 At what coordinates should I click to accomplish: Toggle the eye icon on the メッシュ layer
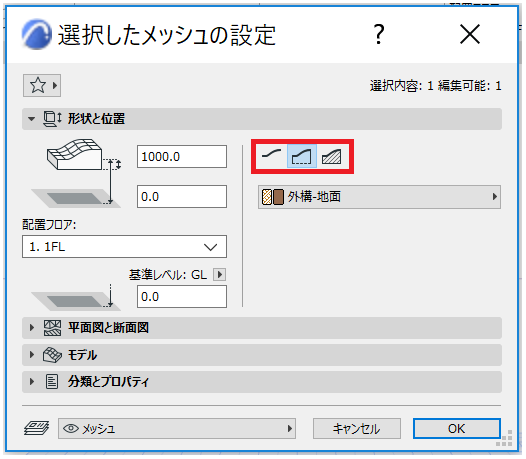click(70, 428)
